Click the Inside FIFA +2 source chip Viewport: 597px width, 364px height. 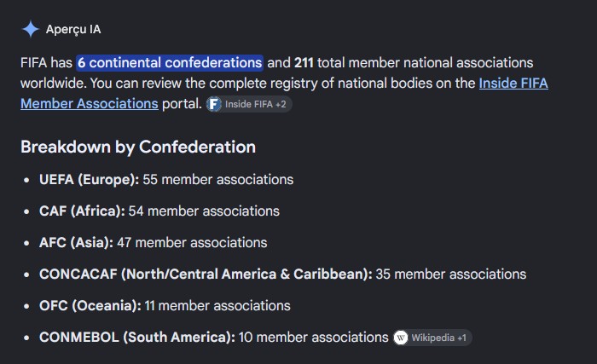click(249, 104)
